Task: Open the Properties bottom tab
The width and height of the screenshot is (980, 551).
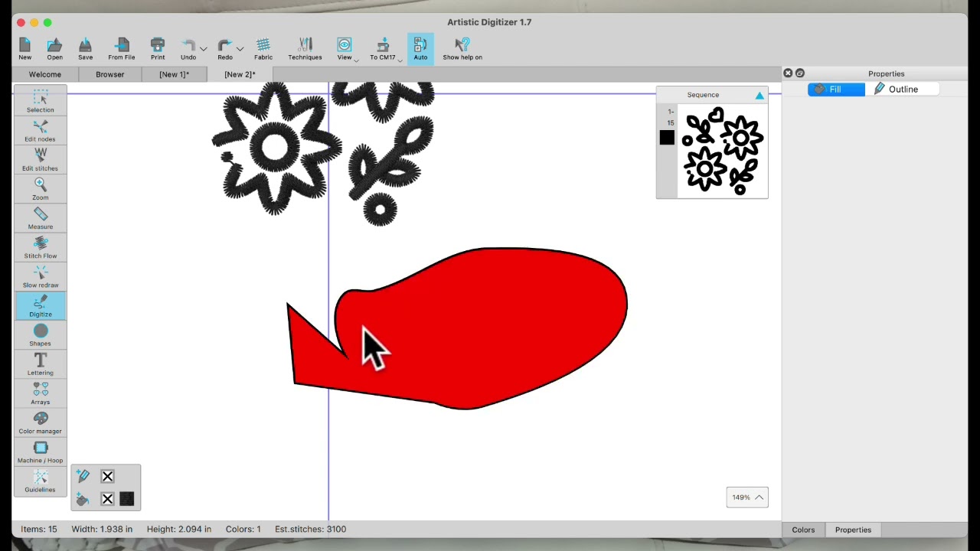Action: pos(853,530)
